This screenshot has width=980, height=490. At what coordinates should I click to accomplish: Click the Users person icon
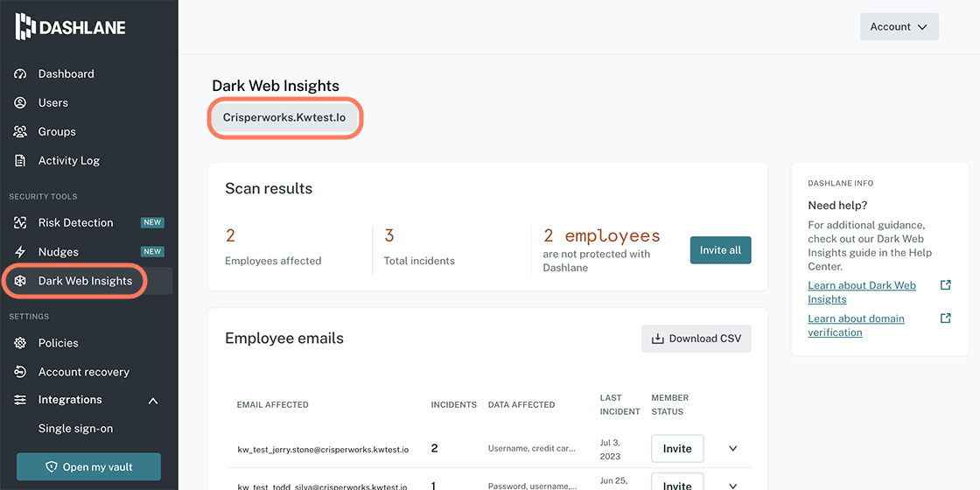coord(21,102)
